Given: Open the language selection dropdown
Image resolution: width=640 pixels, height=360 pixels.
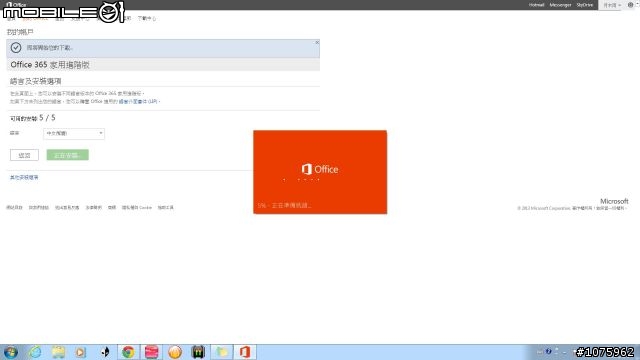Looking at the screenshot, I should [x=74, y=133].
